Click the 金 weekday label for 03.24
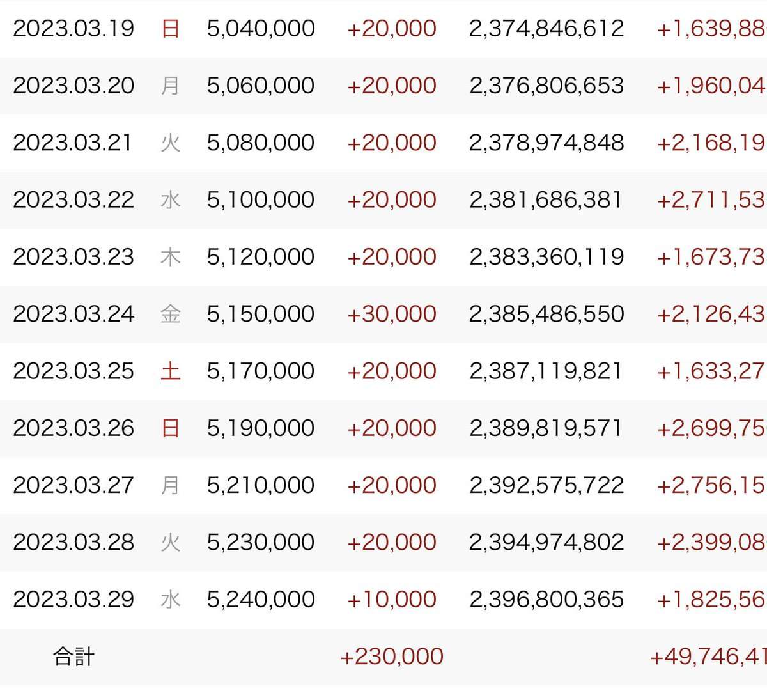The image size is (767, 700). pyautogui.click(x=171, y=314)
